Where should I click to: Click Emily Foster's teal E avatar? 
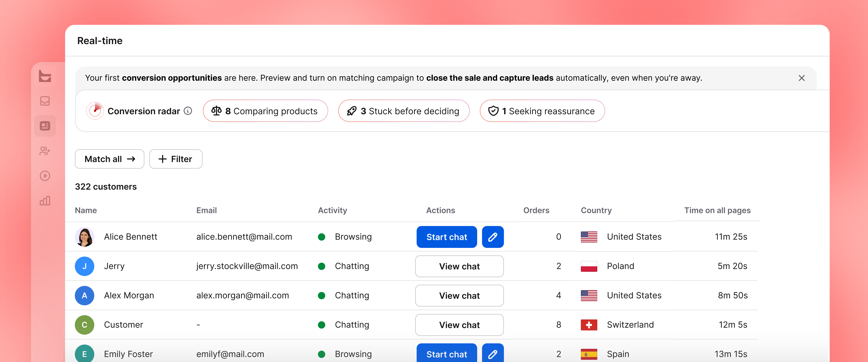(84, 354)
